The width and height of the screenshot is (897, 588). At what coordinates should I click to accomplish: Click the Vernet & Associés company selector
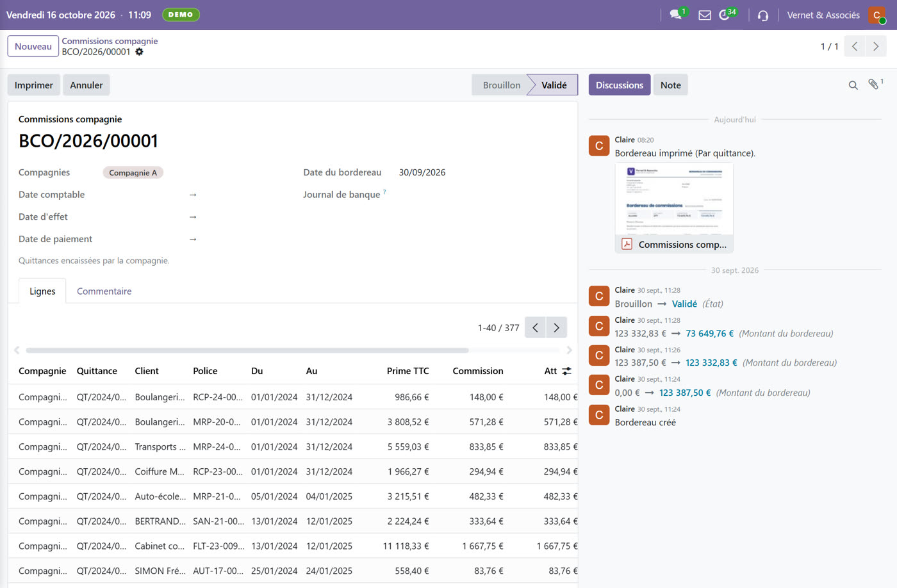coord(823,15)
